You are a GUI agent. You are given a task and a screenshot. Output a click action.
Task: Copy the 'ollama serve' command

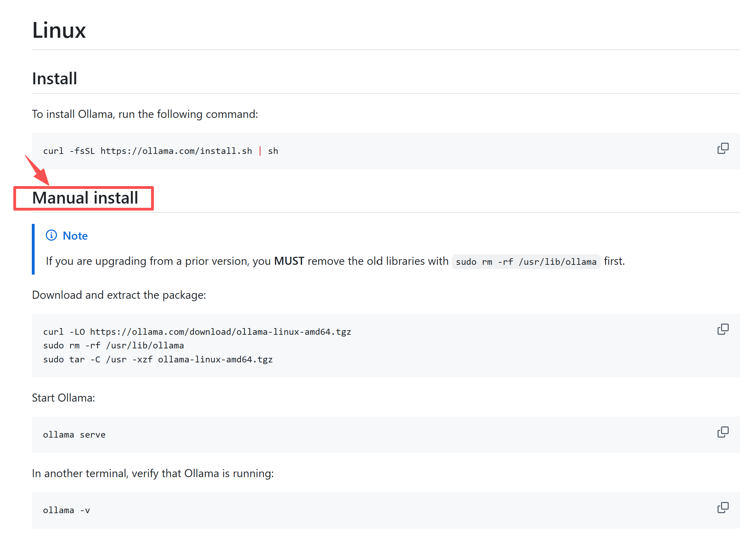pos(723,432)
